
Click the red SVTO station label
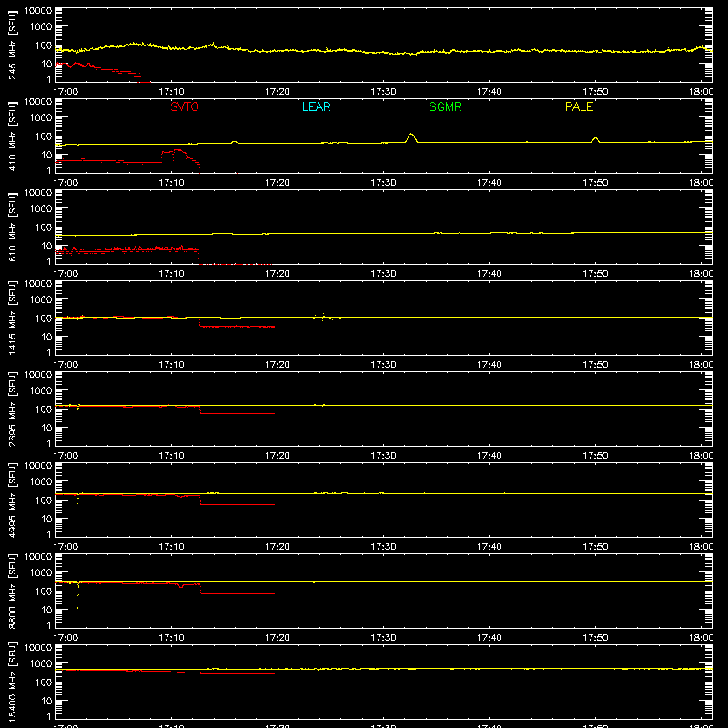point(185,106)
